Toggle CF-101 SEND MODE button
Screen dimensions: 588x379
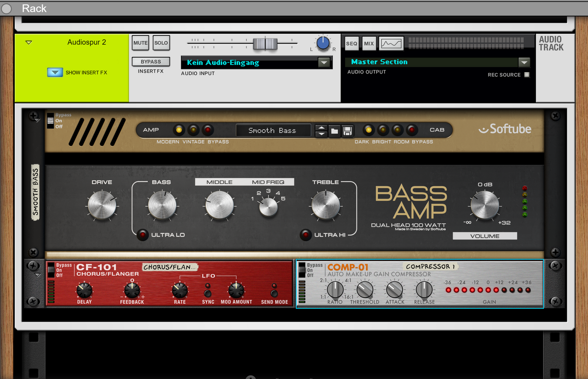[274, 293]
